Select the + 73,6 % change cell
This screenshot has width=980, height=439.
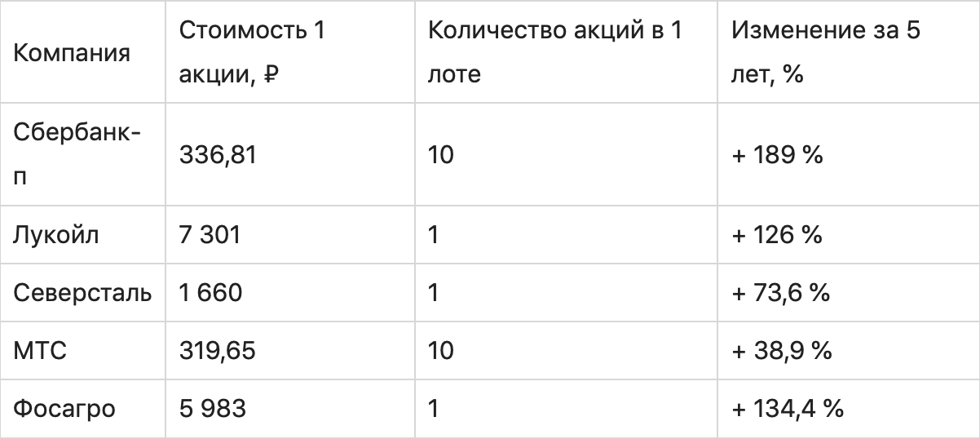coord(780,293)
